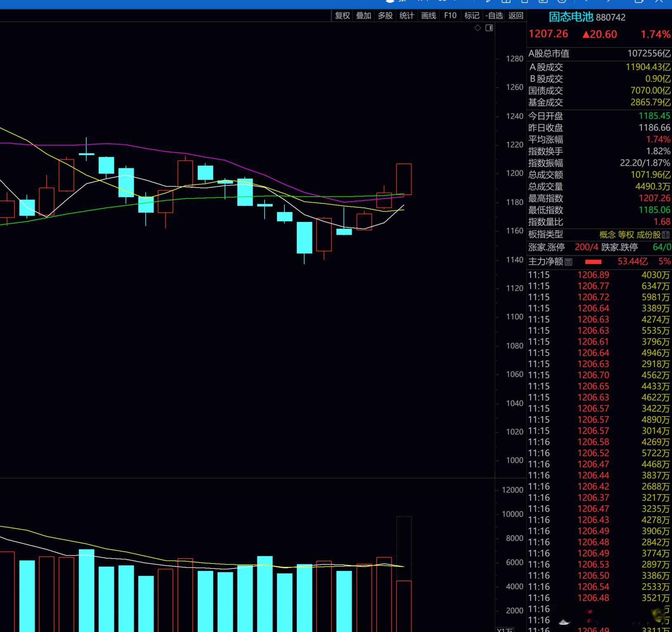Screen dimensions: 672x632
Task: Click the 总成交额 value 1071.96亿
Action: coord(651,175)
